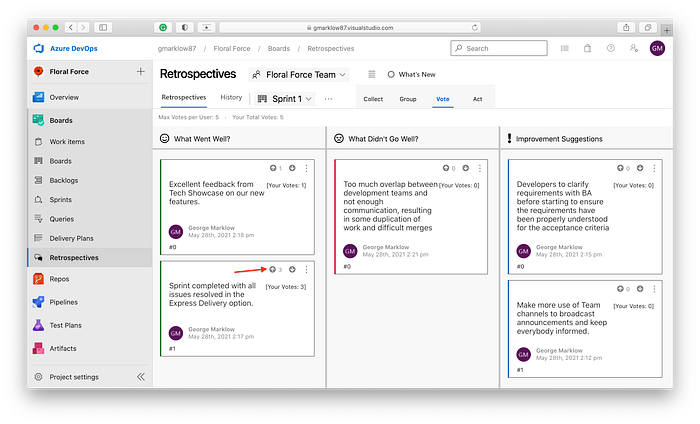Screen dimensions: 700x424
Task: Click the list view icon beside team selector
Action: pos(371,75)
